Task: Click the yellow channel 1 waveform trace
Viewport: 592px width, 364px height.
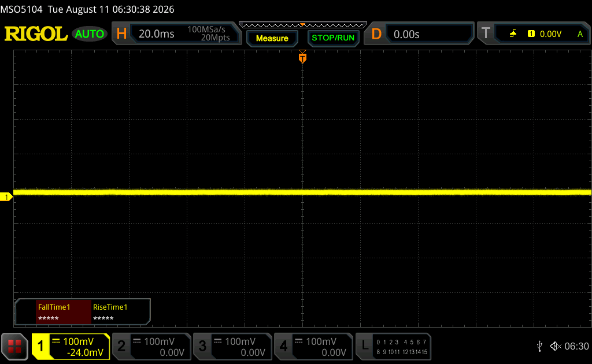Action: click(x=302, y=192)
